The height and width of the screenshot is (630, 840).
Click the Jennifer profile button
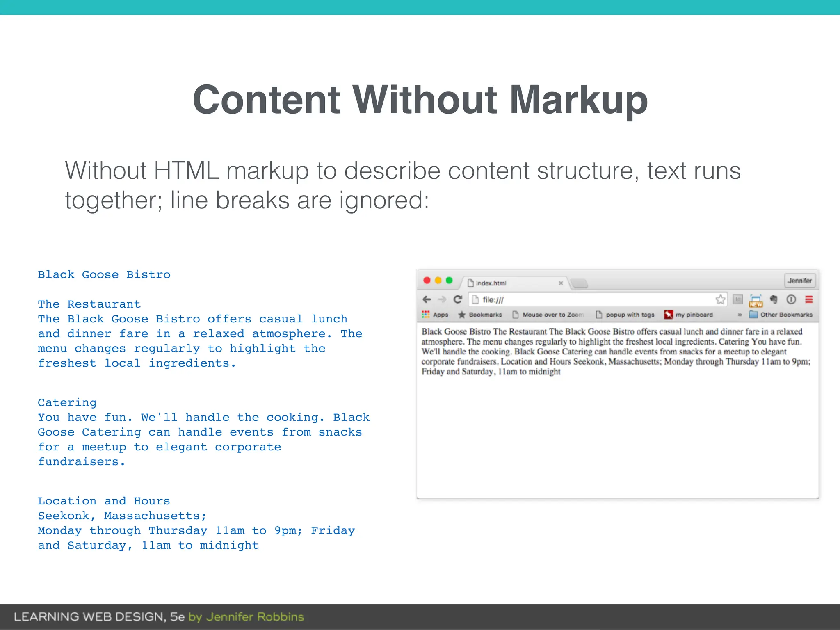(x=800, y=281)
